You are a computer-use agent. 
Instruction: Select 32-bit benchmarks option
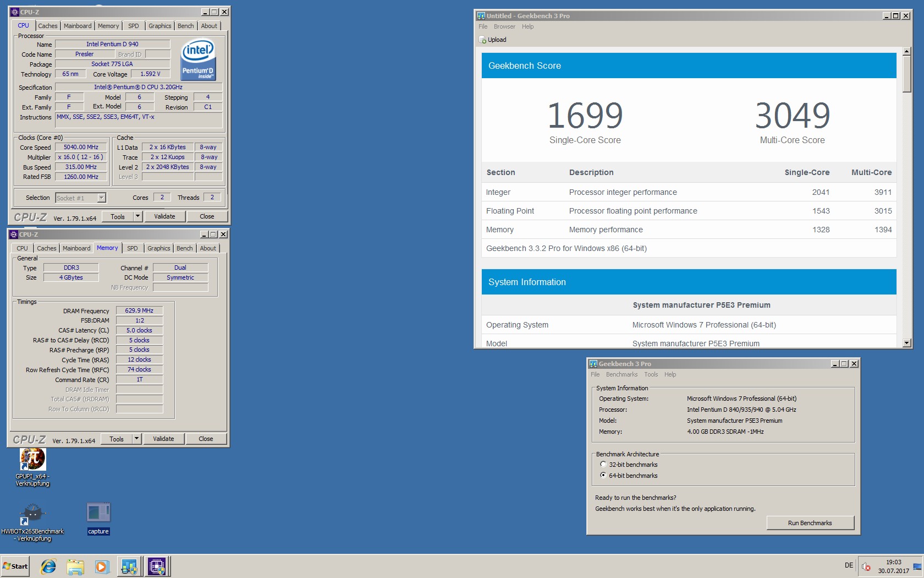603,465
